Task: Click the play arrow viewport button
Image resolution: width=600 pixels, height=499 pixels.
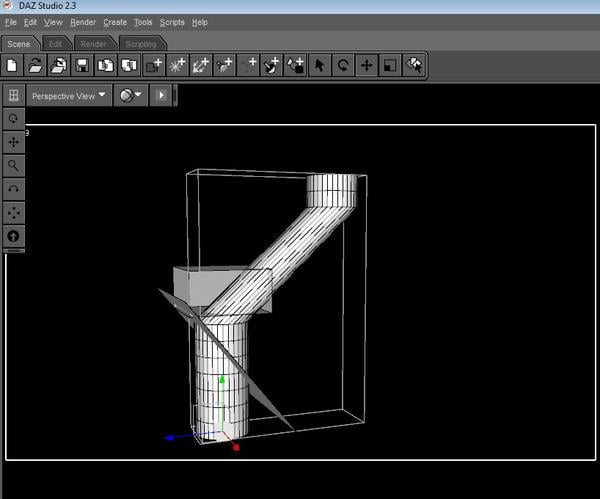Action: click(161, 95)
